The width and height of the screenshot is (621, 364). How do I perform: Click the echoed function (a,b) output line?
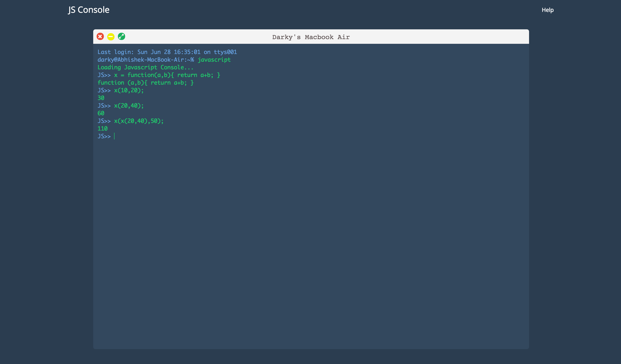[145, 83]
